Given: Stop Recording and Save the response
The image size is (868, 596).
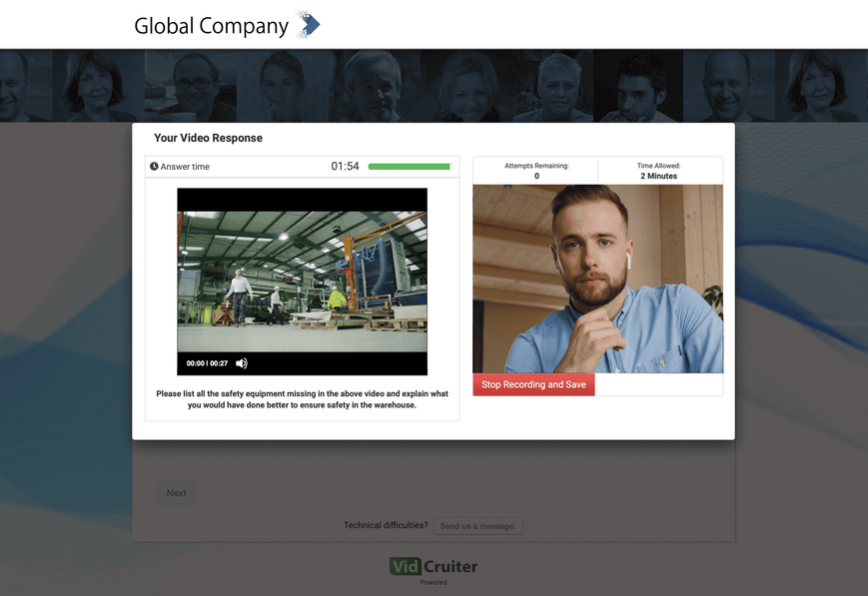Looking at the screenshot, I should 533,384.
